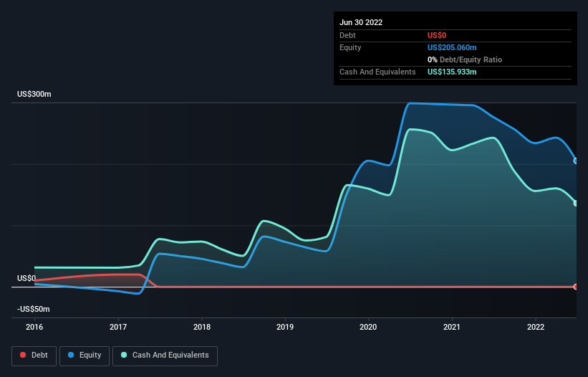Viewport: 588px width, 377px height.
Task: Click the 2018 x-axis label
Action: pos(202,327)
